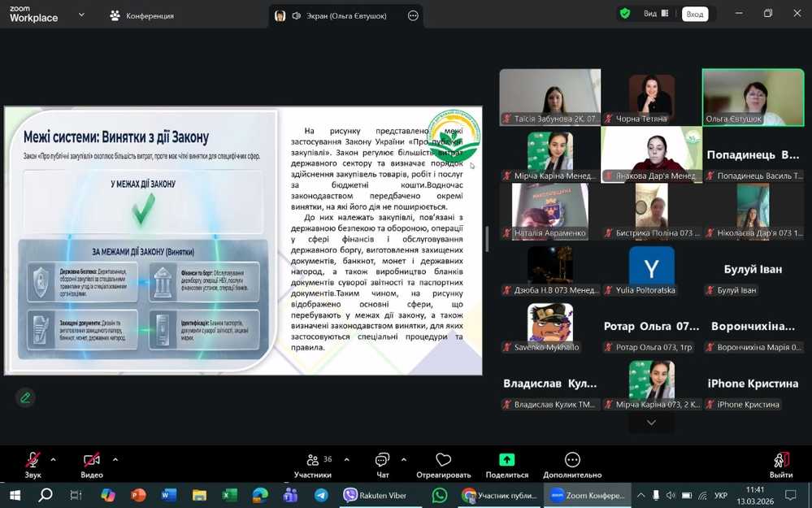Expand audio options arrow next to Звук
The height and width of the screenshot is (508, 812).
click(x=54, y=459)
